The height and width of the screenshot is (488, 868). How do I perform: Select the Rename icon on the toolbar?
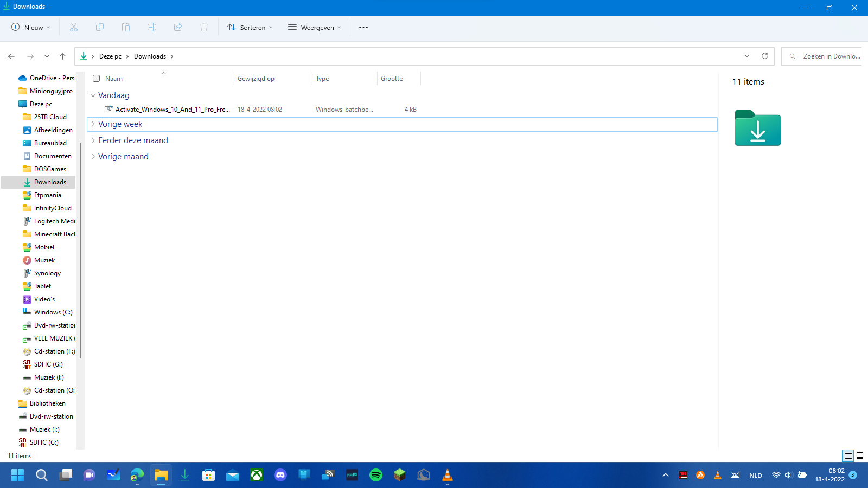point(152,27)
